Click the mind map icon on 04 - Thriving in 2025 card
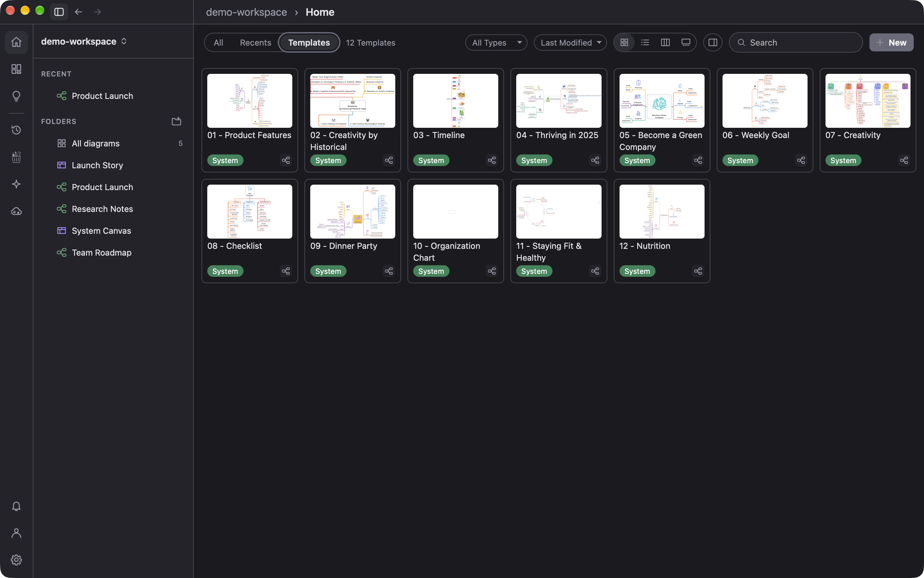Screen dimensions: 924x578 [x=595, y=160]
